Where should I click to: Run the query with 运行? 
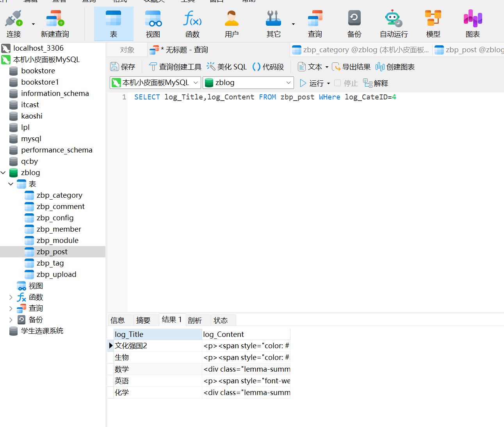click(x=312, y=83)
